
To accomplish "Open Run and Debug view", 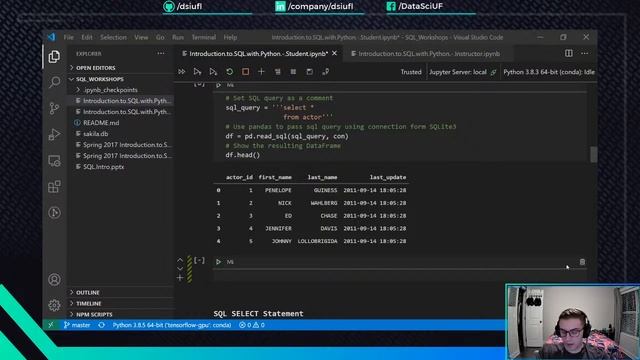I will point(54,134).
